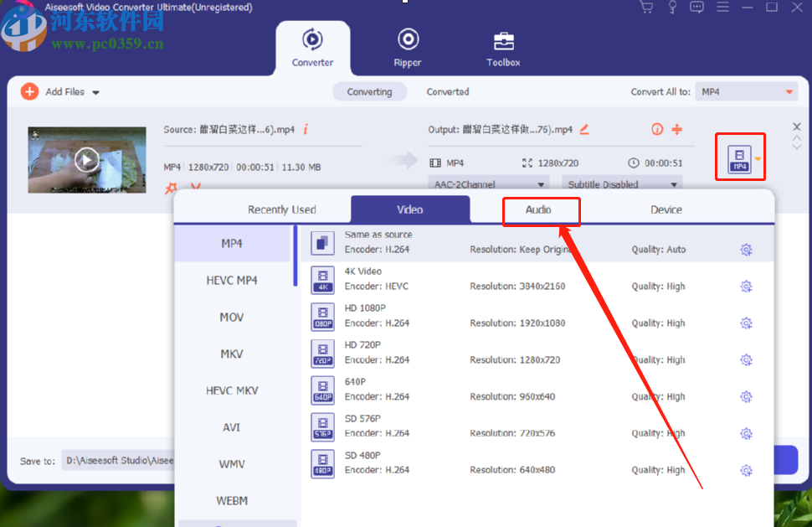This screenshot has width=812, height=527.
Task: Open settings gear for 4K Video preset
Action: coord(746,286)
